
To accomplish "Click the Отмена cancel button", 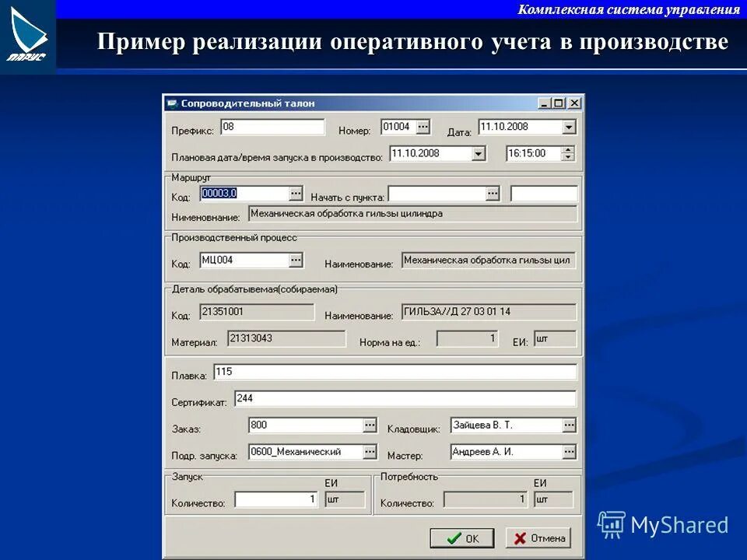I will pyautogui.click(x=536, y=538).
